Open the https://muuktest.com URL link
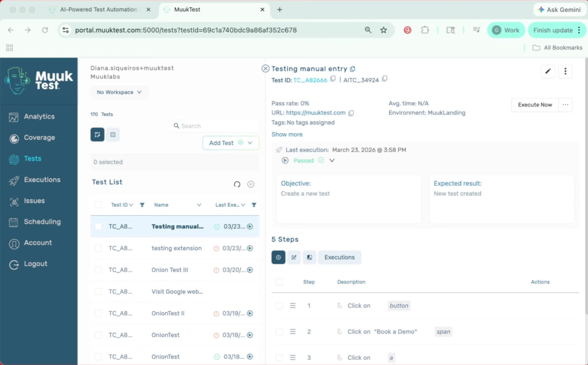This screenshot has height=365, width=588. 316,113
